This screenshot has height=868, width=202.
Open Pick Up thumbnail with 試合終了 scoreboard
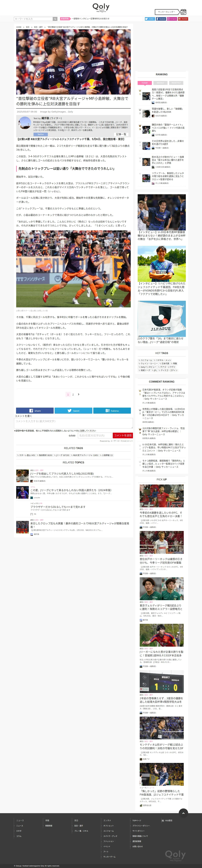[162, 682]
